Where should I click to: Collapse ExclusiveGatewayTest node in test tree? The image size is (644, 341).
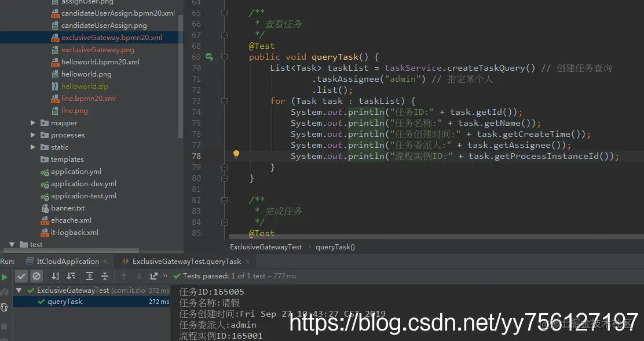coord(19,291)
